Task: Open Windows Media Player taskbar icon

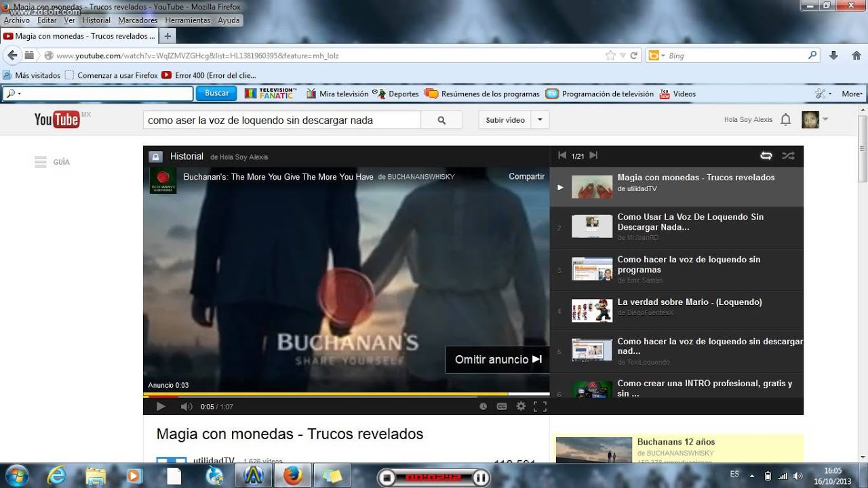Action: tap(134, 476)
